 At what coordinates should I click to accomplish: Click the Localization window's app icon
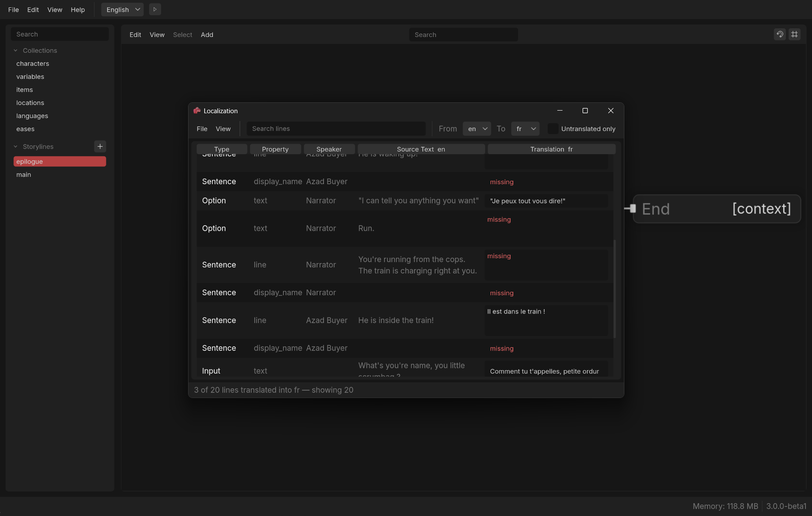[197, 111]
